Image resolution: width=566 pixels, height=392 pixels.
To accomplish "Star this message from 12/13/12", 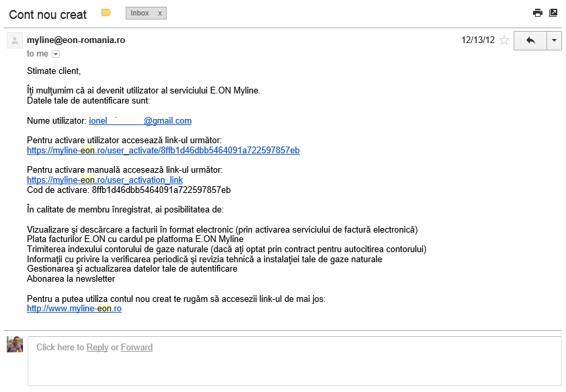I will [x=504, y=40].
